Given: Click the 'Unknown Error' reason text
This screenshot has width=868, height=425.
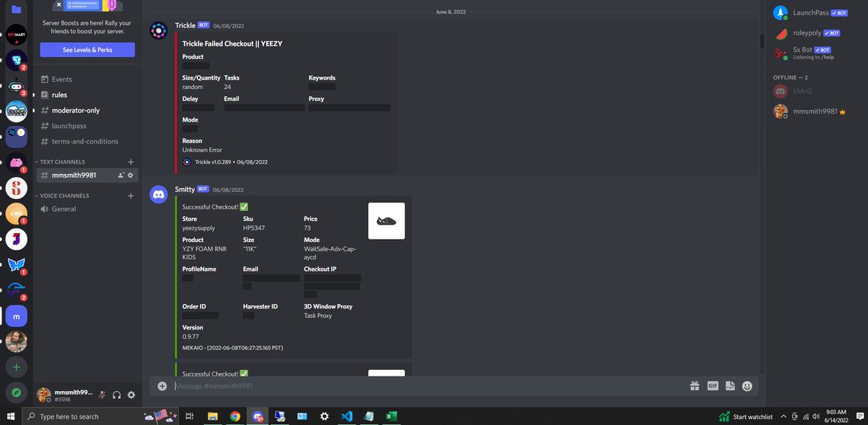Looking at the screenshot, I should 202,150.
